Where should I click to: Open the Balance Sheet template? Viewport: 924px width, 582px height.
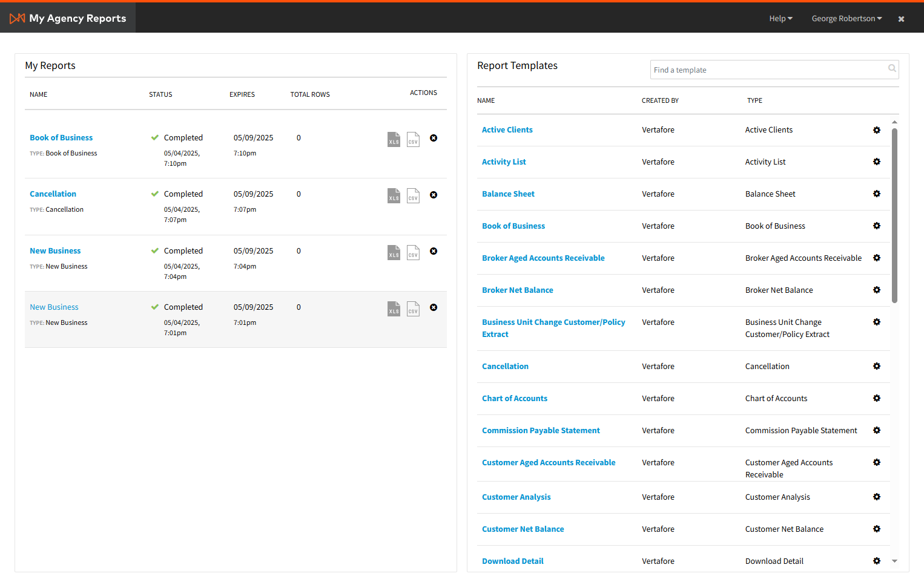coord(509,194)
